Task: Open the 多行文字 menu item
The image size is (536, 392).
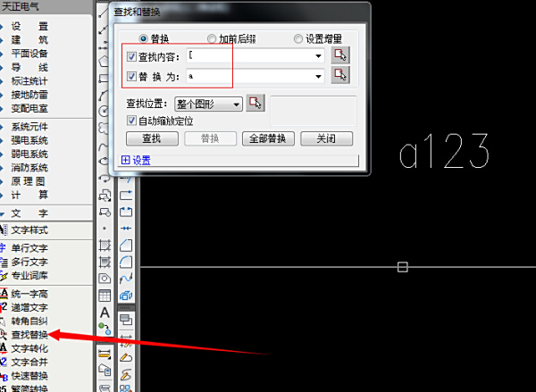Action: (x=29, y=262)
